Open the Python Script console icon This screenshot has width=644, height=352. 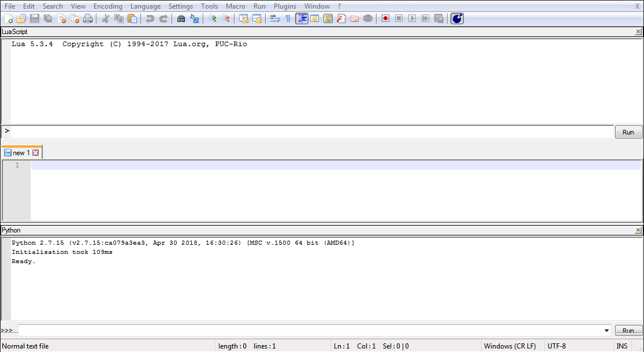[457, 18]
